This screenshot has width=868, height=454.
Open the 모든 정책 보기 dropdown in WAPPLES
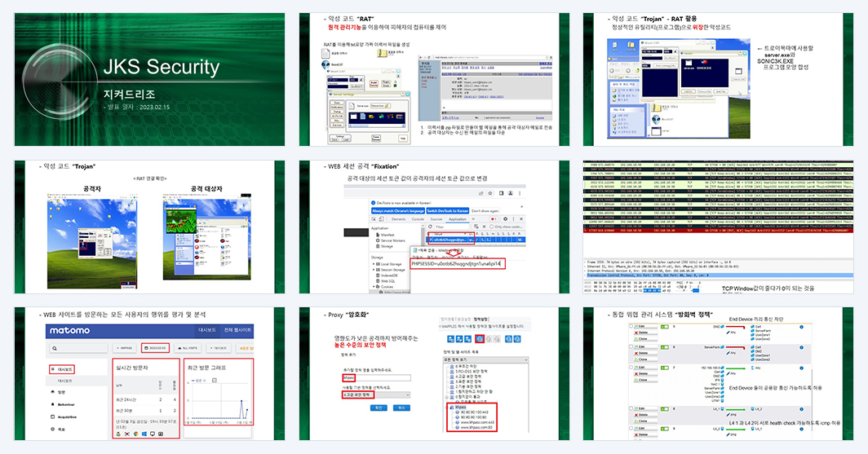point(485,359)
